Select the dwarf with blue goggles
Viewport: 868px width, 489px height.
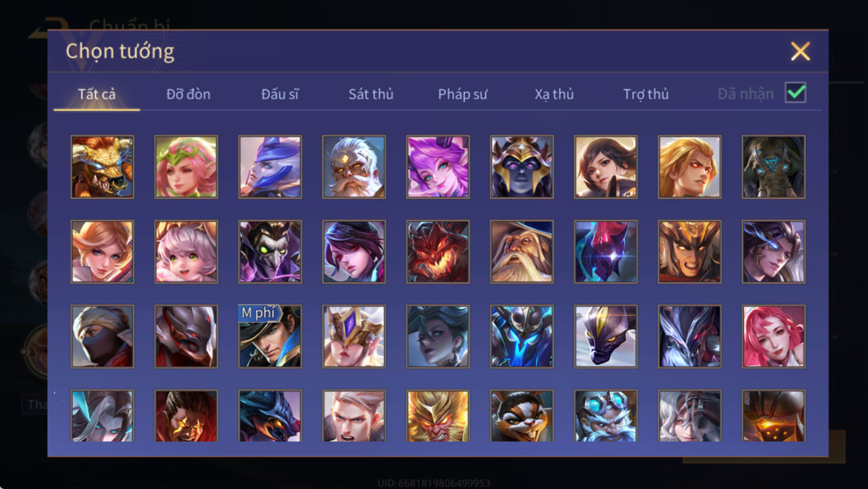click(x=606, y=416)
